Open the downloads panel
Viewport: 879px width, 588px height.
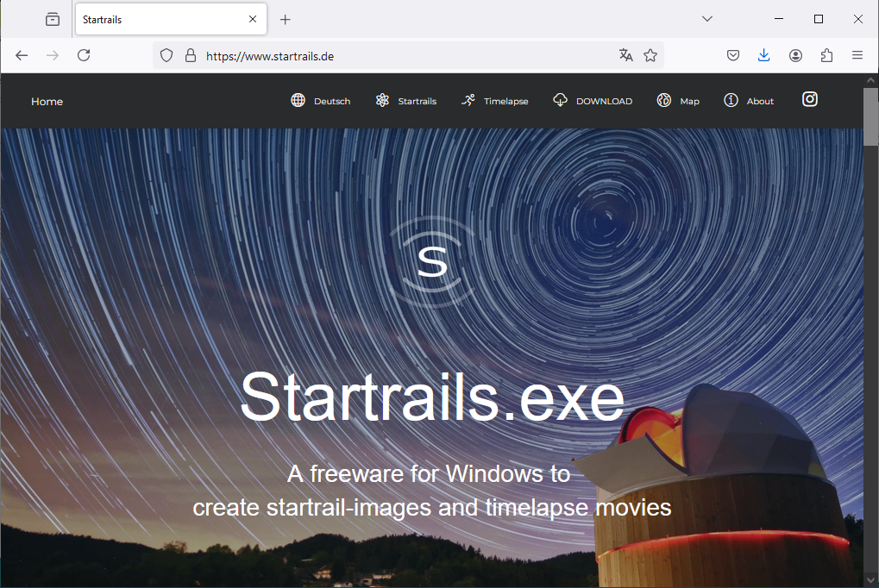pyautogui.click(x=763, y=55)
